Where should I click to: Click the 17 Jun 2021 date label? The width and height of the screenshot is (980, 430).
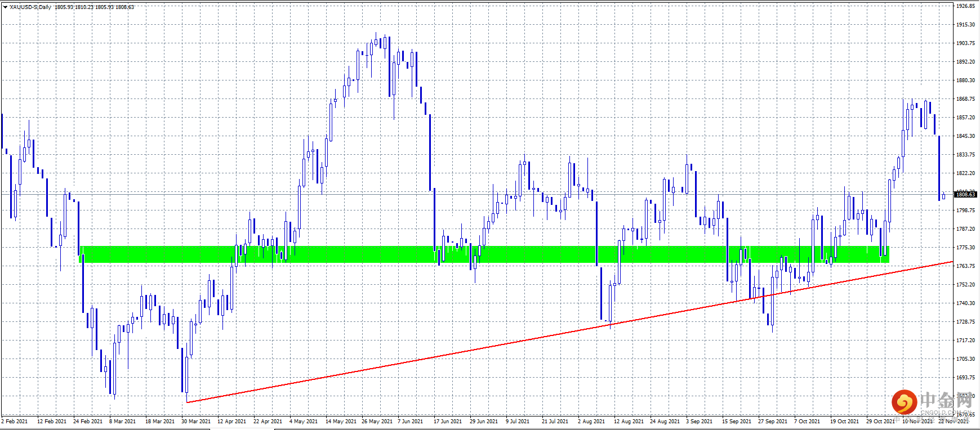pos(448,422)
